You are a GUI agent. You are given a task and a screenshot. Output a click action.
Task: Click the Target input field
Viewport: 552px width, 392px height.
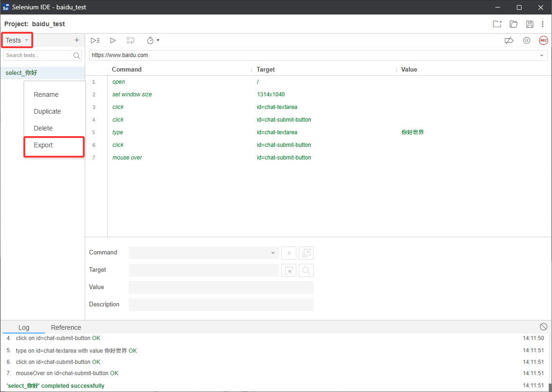pos(204,270)
